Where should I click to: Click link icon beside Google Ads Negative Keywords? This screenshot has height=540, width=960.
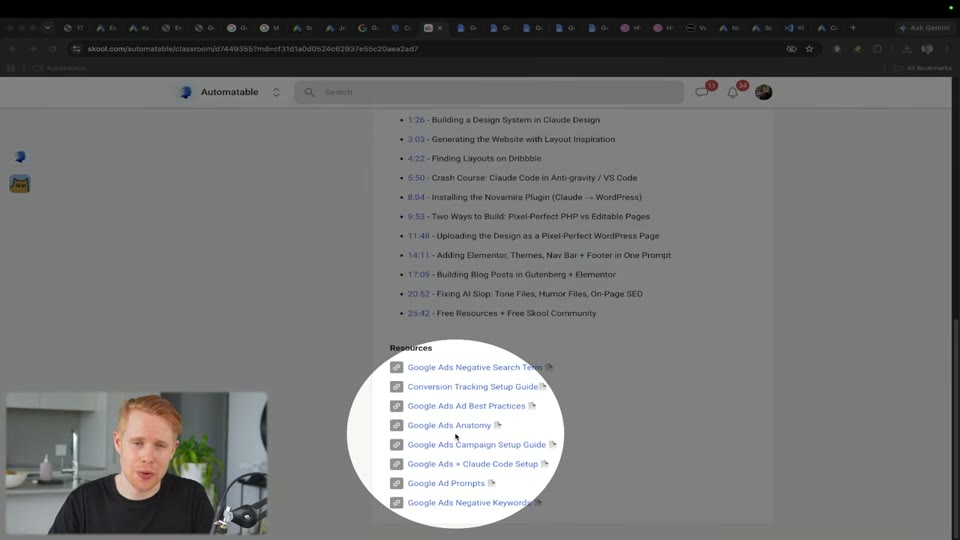click(397, 503)
